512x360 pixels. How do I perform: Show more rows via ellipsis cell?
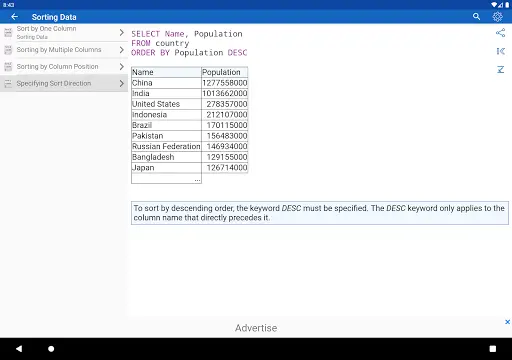click(x=166, y=178)
